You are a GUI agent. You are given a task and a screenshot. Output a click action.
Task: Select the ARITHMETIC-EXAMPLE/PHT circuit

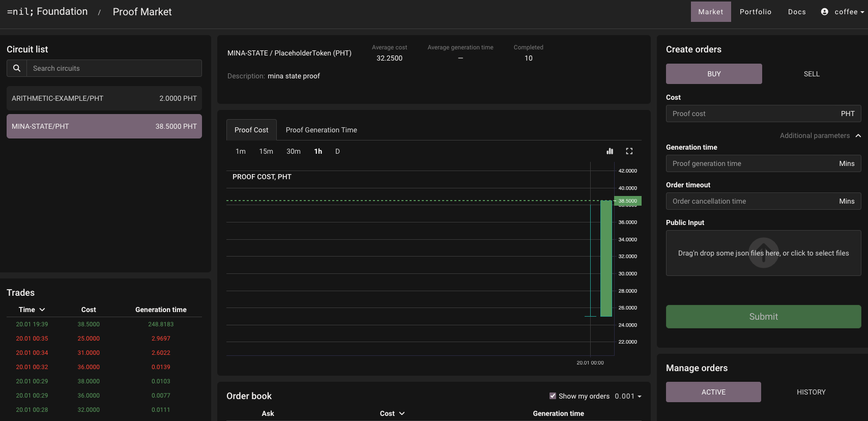104,98
